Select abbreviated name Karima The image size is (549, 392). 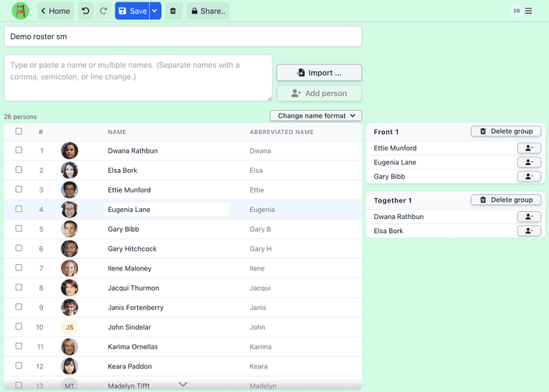tap(260, 347)
